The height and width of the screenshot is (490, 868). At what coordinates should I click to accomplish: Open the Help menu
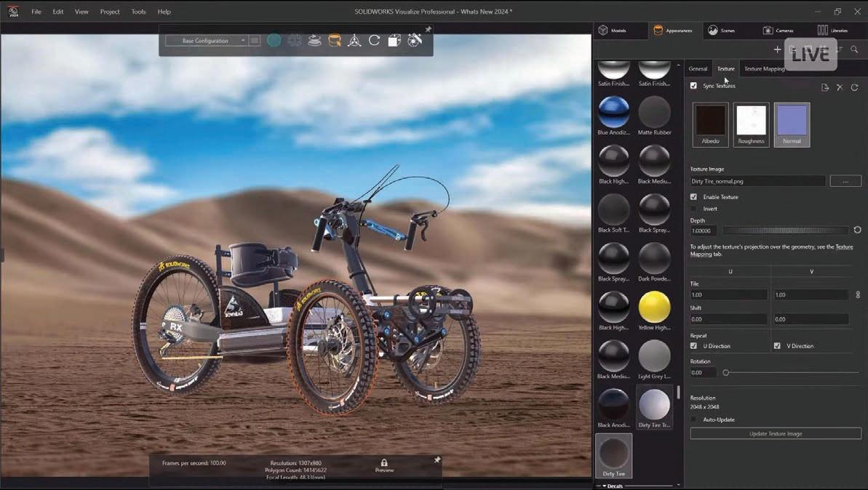click(164, 12)
